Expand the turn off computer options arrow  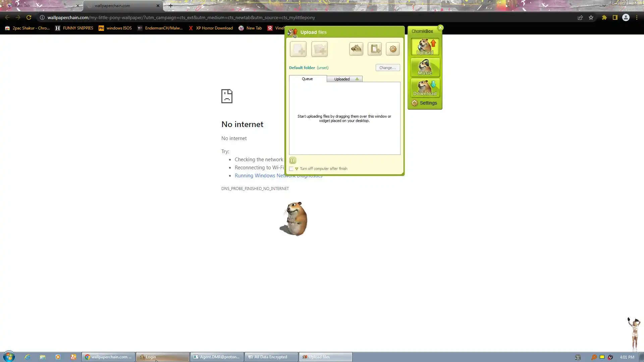click(297, 169)
